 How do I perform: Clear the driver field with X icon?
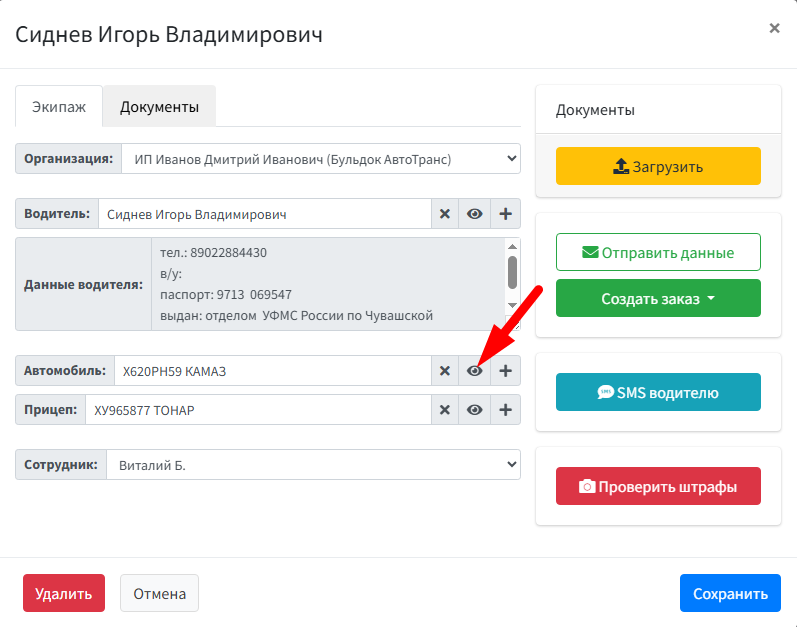[445, 214]
